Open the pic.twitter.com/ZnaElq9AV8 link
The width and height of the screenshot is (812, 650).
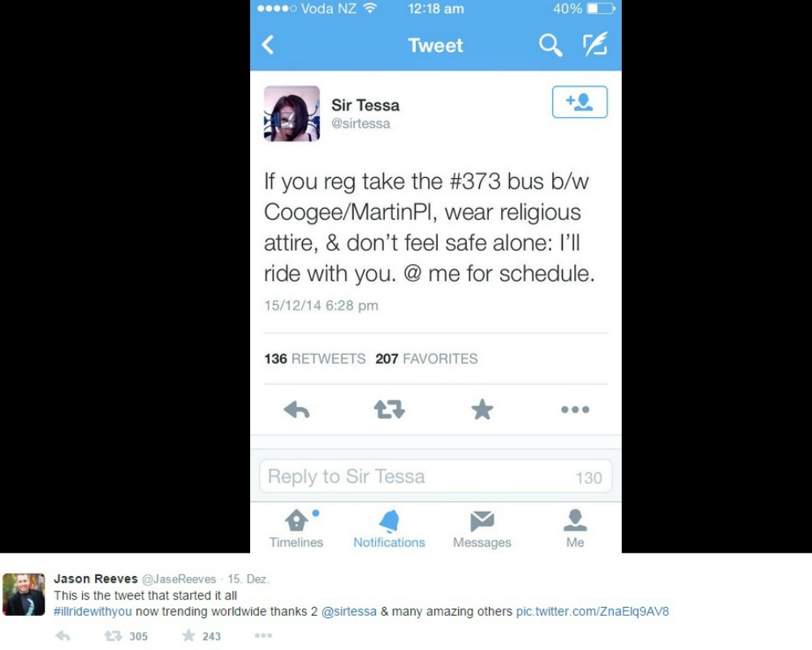(593, 612)
